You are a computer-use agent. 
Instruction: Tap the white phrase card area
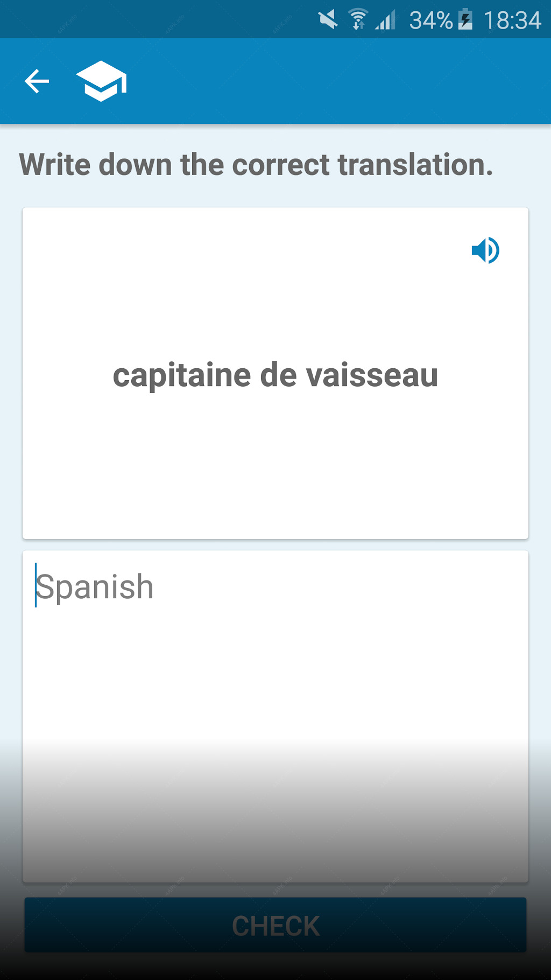click(275, 373)
